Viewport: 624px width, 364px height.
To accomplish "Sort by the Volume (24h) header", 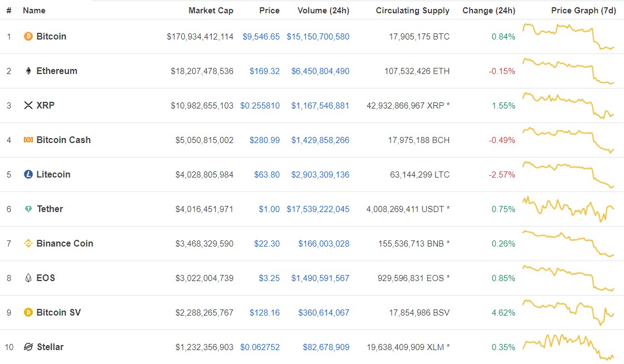I will 323,11.
